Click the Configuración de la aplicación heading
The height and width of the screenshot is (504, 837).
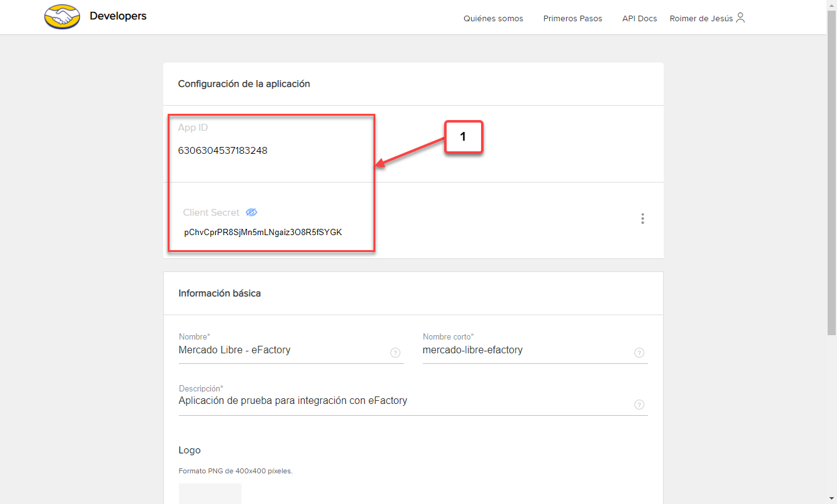244,84
